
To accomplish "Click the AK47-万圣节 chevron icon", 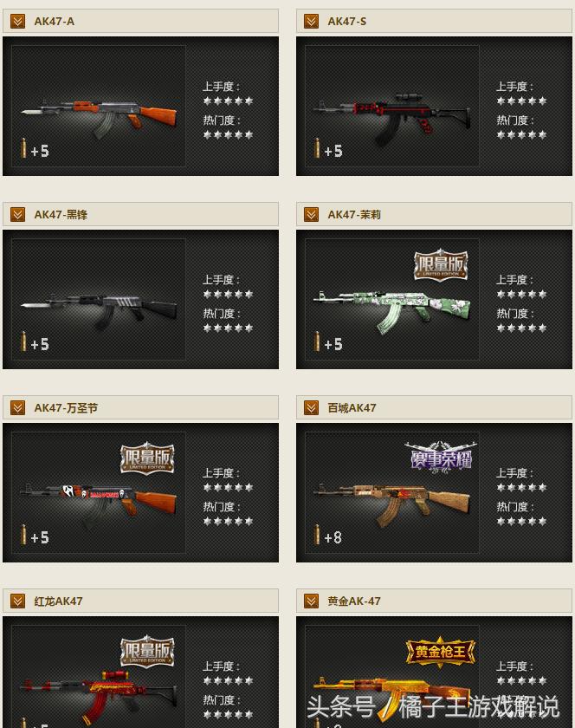I will [17, 407].
